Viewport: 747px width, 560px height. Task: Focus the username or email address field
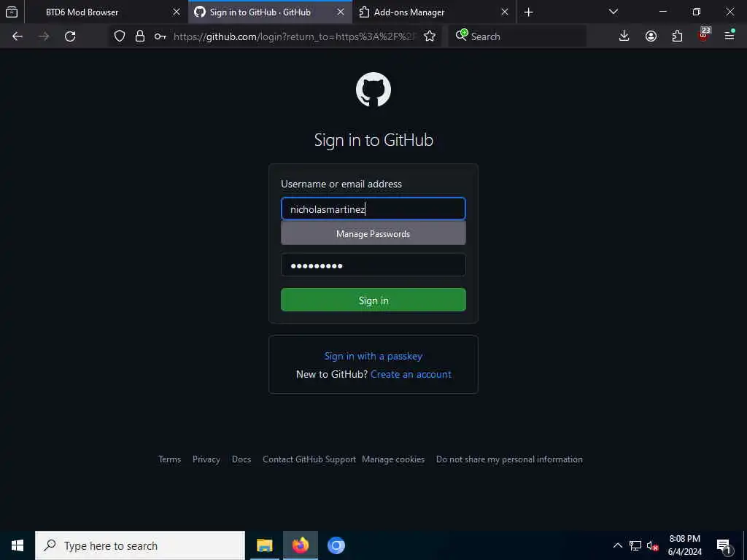373,209
